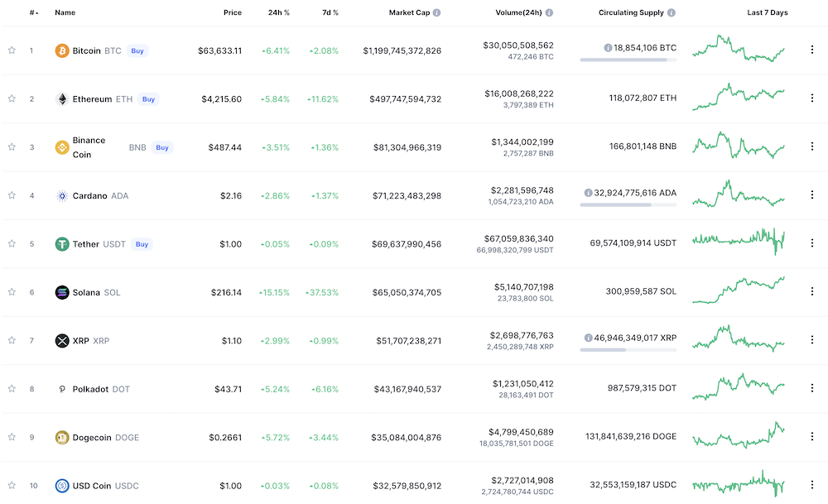Screen dimensions: 828x504
Task: Add Bitcoin to watchlist via star
Action: coord(11,50)
